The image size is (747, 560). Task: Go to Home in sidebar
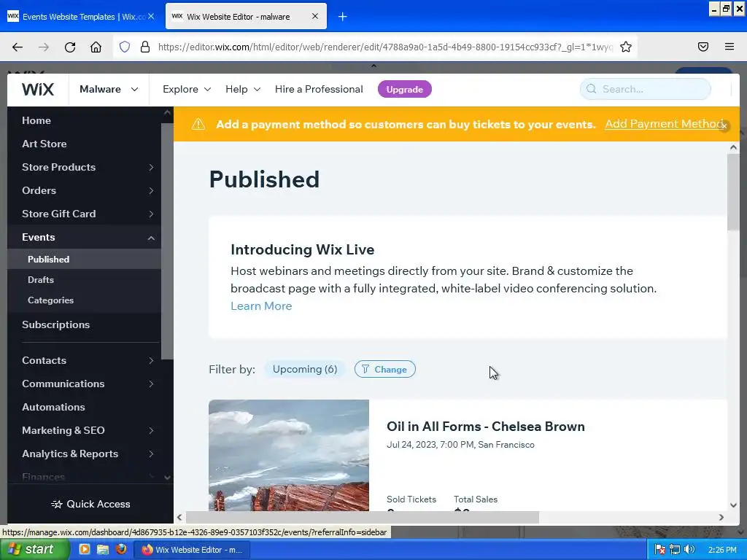pyautogui.click(x=36, y=120)
